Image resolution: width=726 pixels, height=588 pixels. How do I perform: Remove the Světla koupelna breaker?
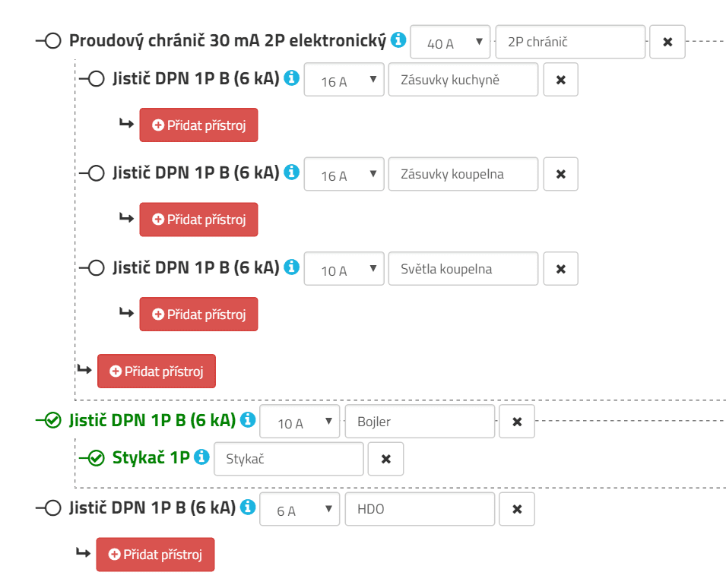point(560,269)
